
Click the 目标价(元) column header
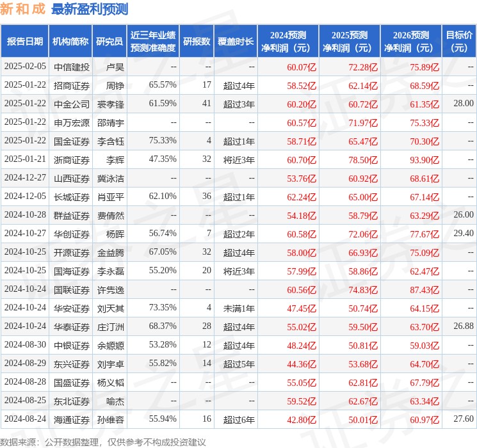pyautogui.click(x=458, y=42)
